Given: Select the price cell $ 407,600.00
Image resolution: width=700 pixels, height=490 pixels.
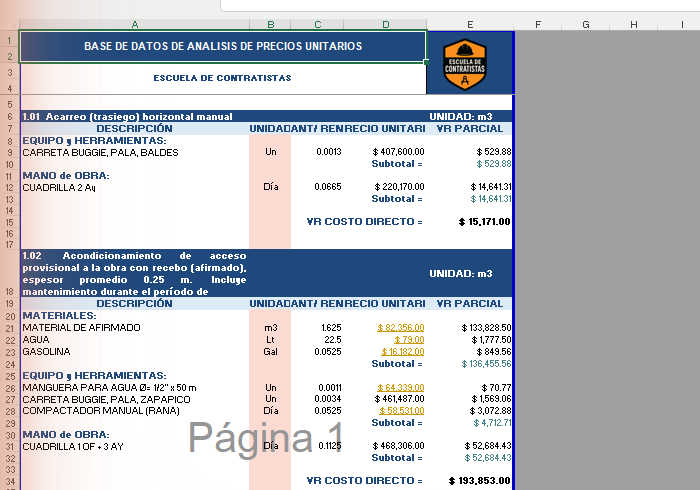Looking at the screenshot, I should point(385,152).
